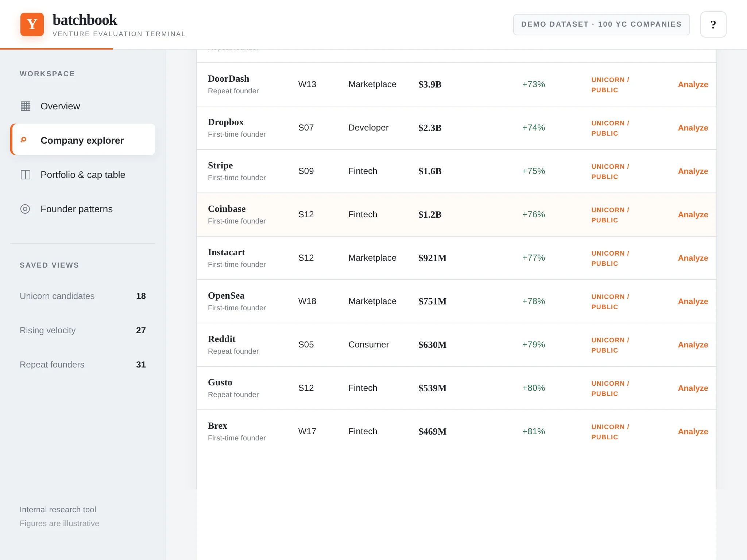This screenshot has width=747, height=560.
Task: Click the +76% growth value
Action: [x=534, y=214]
